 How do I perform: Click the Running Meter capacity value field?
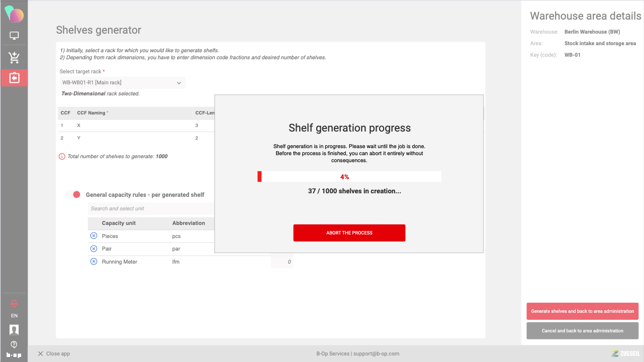tap(282, 262)
